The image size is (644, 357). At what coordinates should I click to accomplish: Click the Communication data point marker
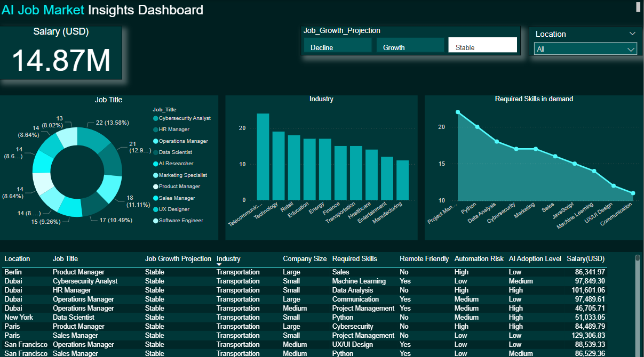(633, 193)
